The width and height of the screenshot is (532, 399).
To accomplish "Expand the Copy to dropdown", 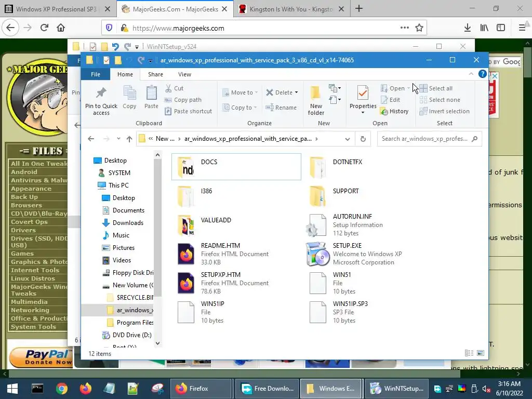I will tap(256, 108).
